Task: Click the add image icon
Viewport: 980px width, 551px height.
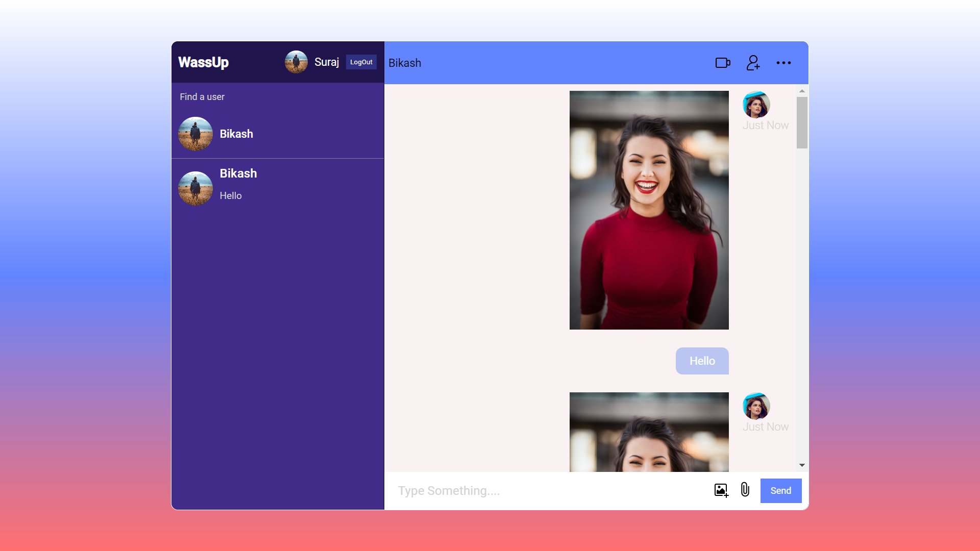Action: 721,490
